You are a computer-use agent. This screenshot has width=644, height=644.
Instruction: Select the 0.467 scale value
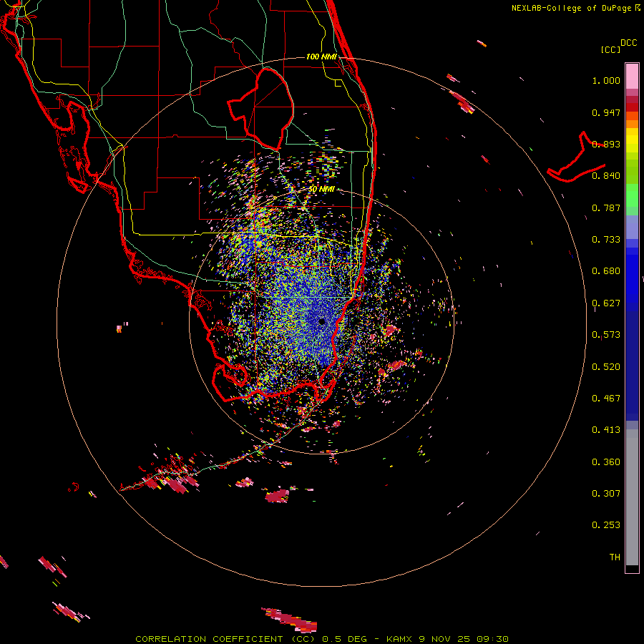point(606,399)
